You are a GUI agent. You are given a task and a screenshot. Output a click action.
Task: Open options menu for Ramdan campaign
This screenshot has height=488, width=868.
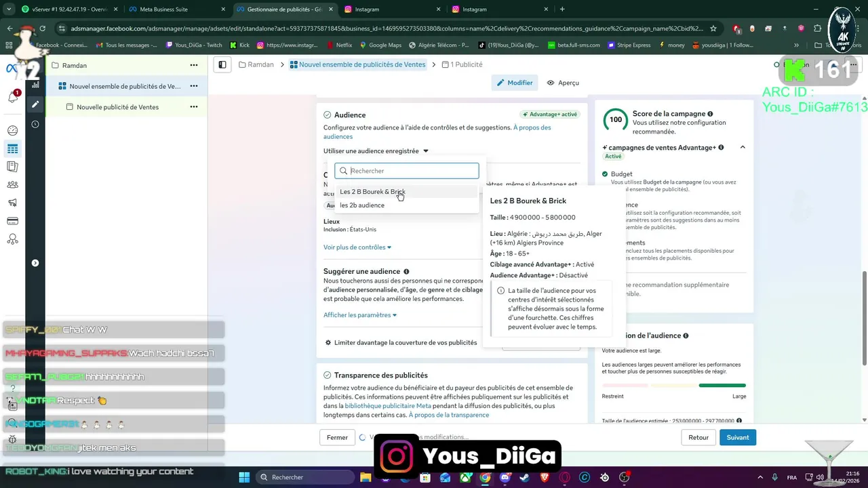[x=194, y=65]
